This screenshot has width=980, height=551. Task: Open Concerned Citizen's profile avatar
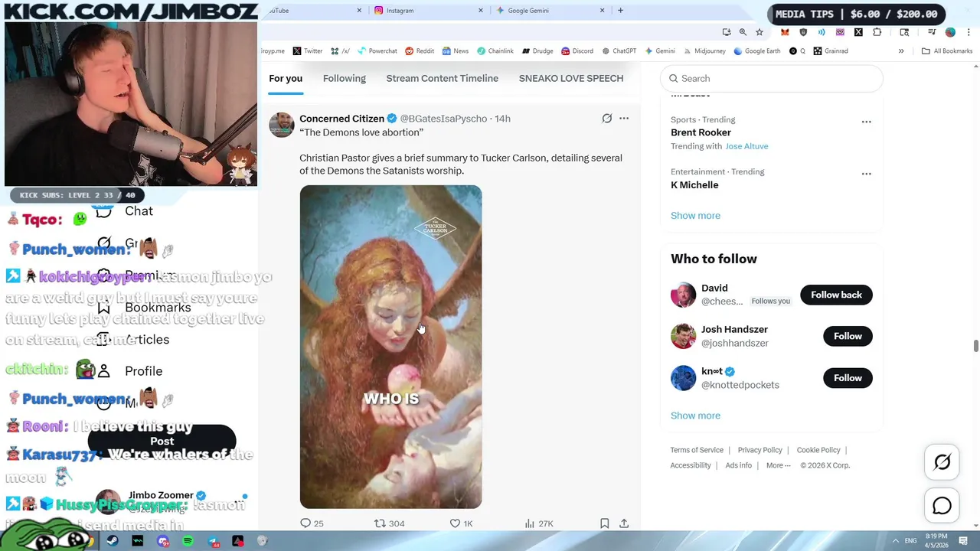pos(282,125)
